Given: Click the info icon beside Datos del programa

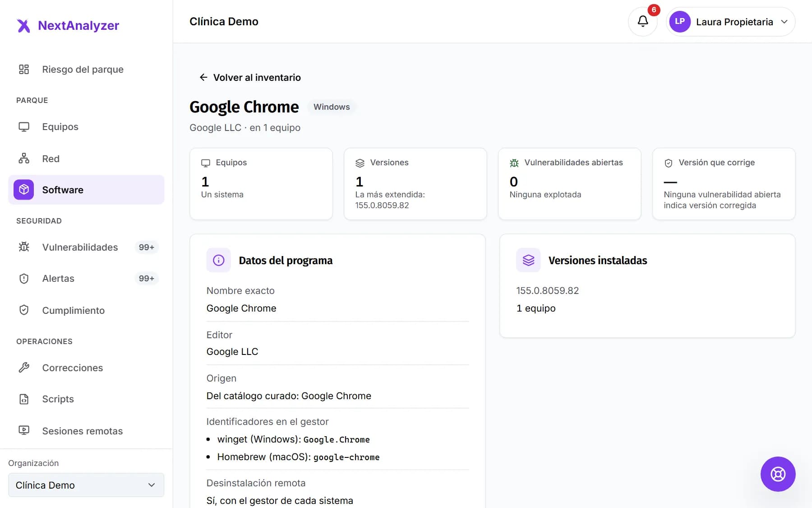Looking at the screenshot, I should [219, 260].
